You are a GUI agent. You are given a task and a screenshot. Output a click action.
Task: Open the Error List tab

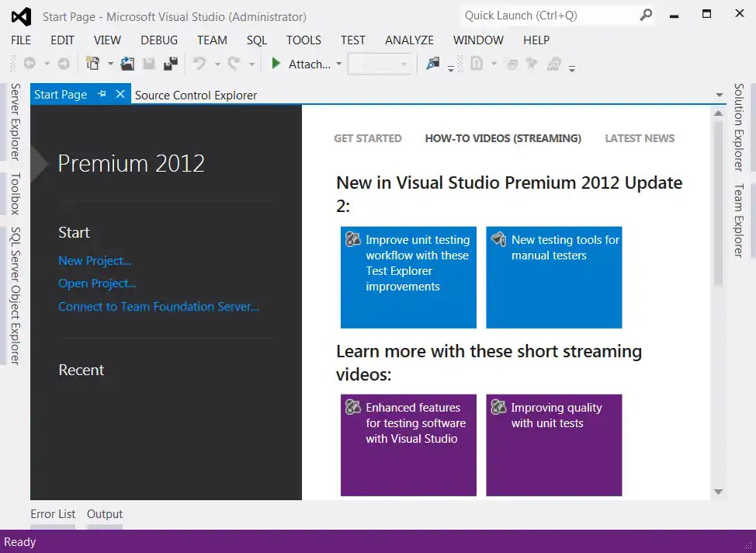(x=53, y=514)
